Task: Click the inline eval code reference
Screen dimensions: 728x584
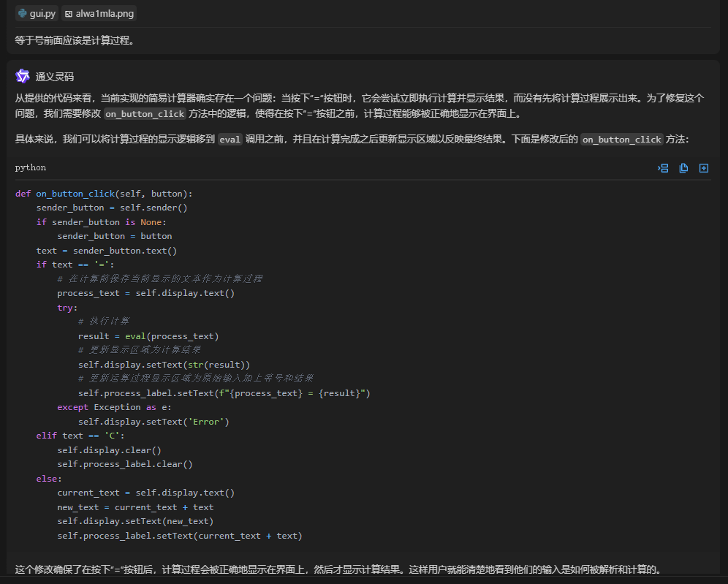Action: [x=230, y=140]
